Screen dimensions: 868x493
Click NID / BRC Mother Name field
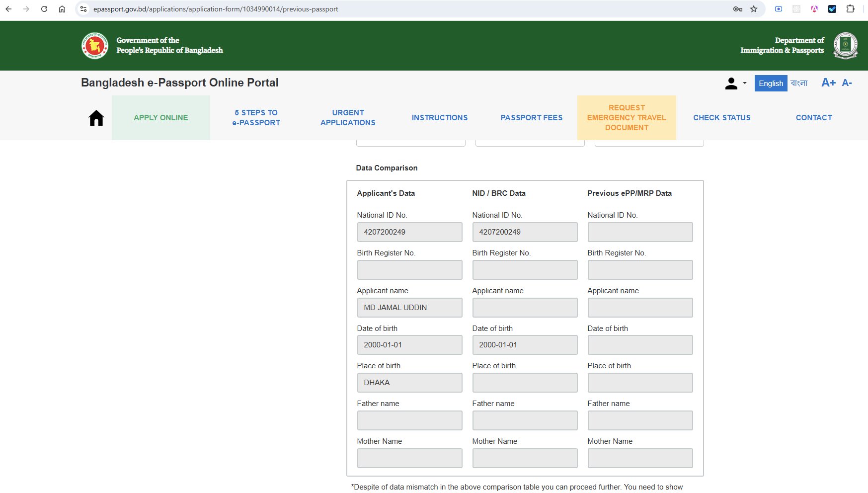pos(525,458)
